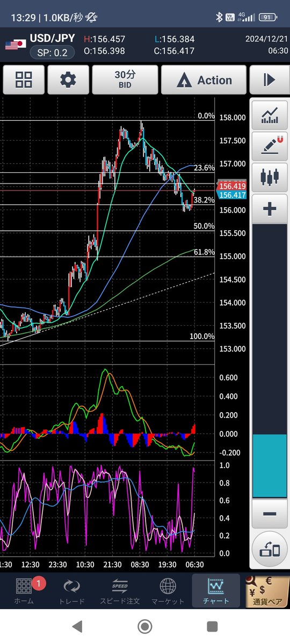Screen dimensions: 290x644
Task: Zoom out with the minus button
Action: tap(270, 514)
